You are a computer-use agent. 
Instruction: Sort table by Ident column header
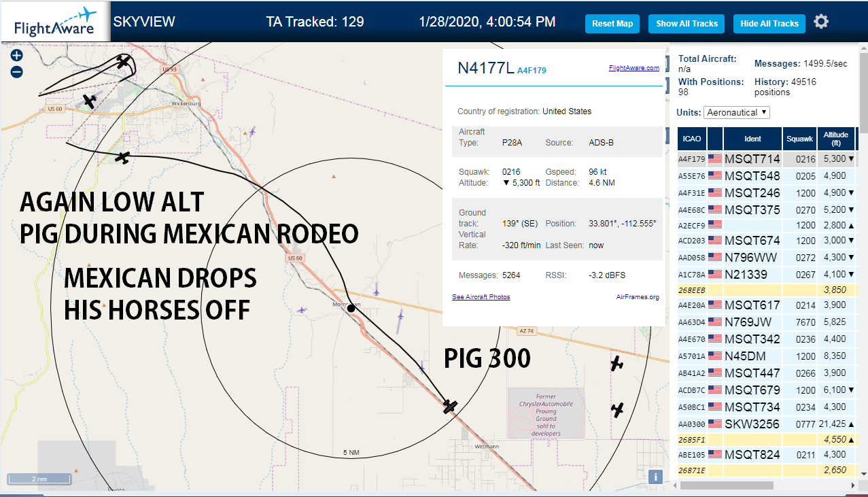point(752,139)
